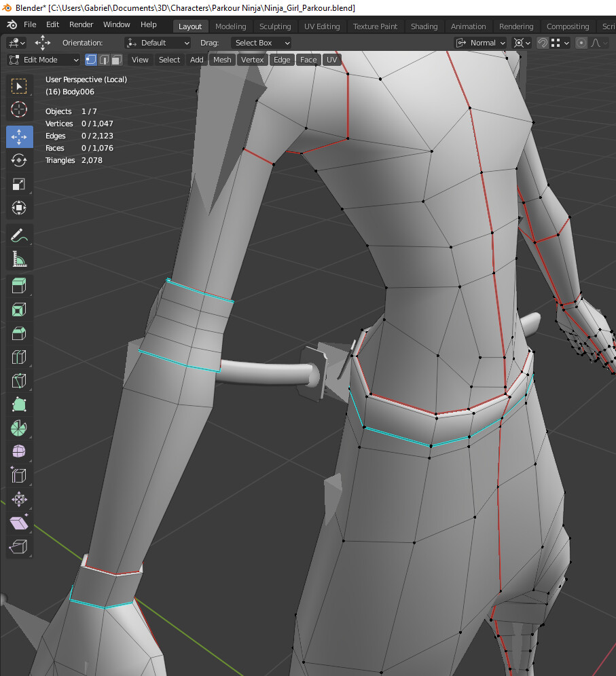Viewport: 616px width, 676px height.
Task: Select the Inset Faces tool
Action: coord(19,309)
